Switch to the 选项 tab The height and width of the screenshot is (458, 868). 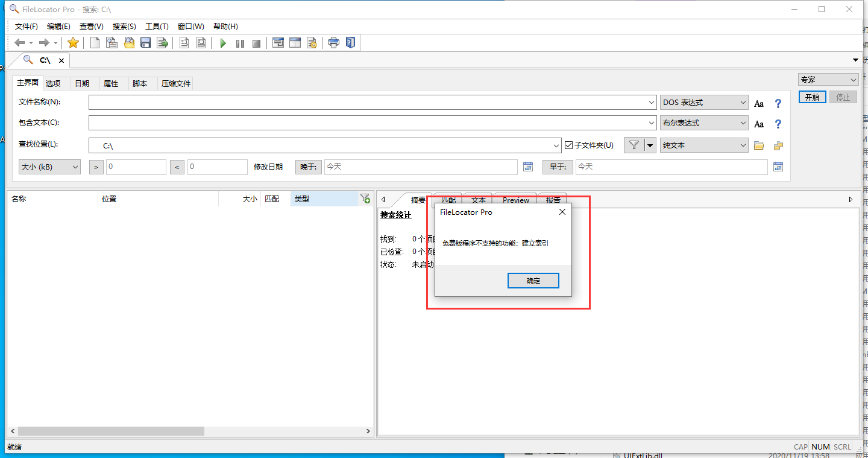pyautogui.click(x=53, y=84)
